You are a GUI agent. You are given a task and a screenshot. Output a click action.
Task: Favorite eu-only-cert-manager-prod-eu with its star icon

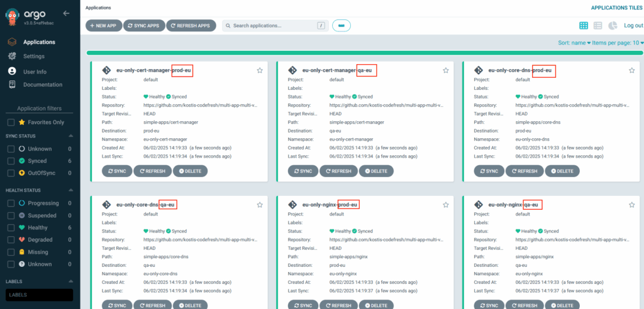[x=260, y=71]
